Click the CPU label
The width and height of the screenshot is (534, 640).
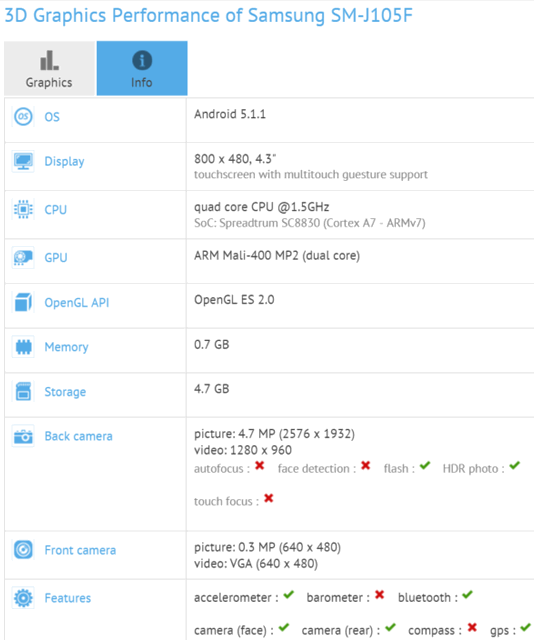tap(56, 210)
